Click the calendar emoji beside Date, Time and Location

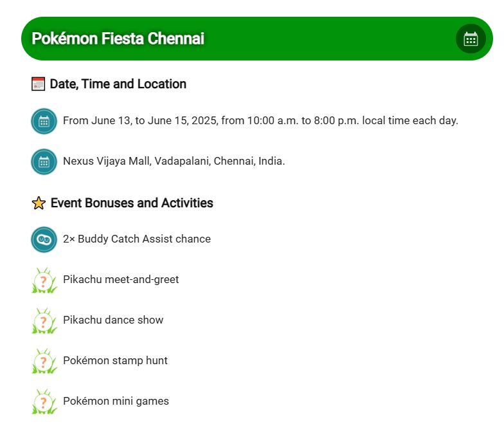[38, 84]
